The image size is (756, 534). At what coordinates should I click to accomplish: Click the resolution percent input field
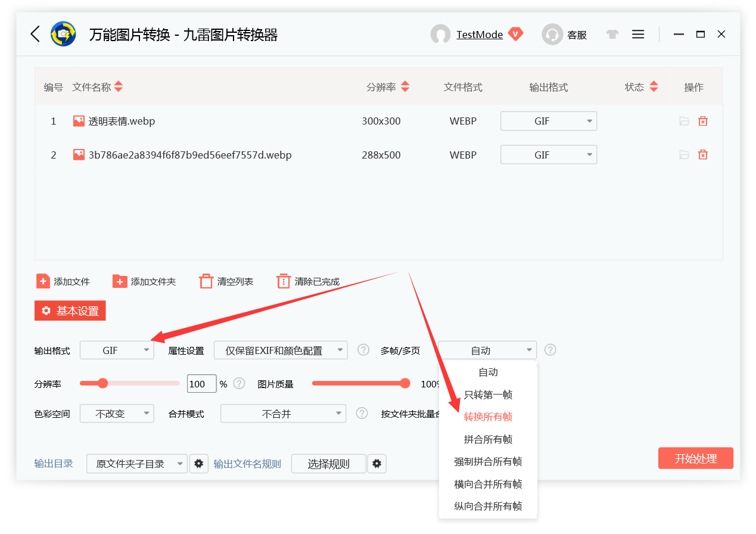coord(201,384)
